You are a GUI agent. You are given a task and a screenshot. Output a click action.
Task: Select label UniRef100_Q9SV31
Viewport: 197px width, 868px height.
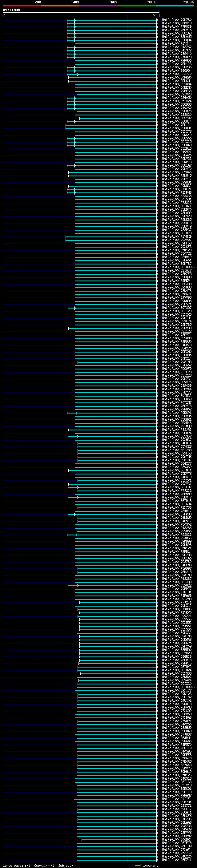(x=176, y=484)
